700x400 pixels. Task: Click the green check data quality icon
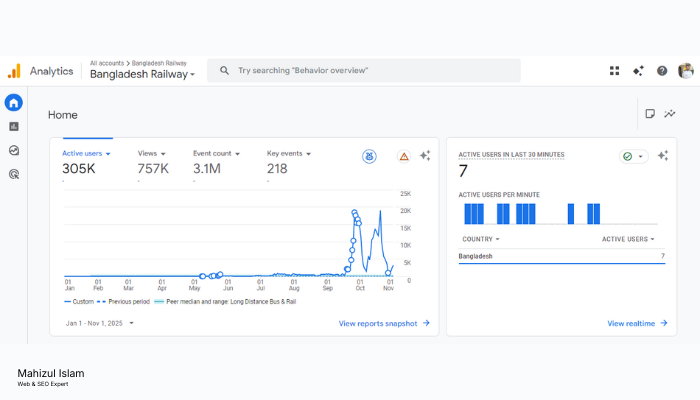coord(628,156)
